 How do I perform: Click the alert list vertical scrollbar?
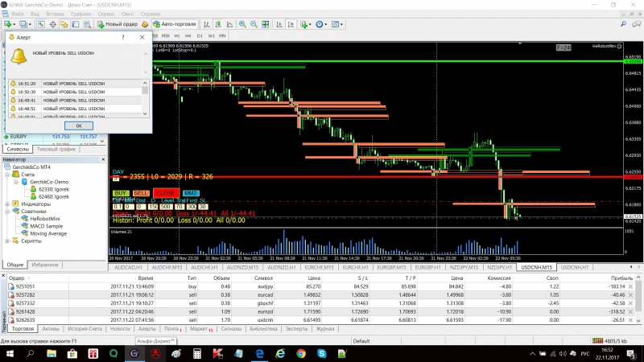point(145,98)
